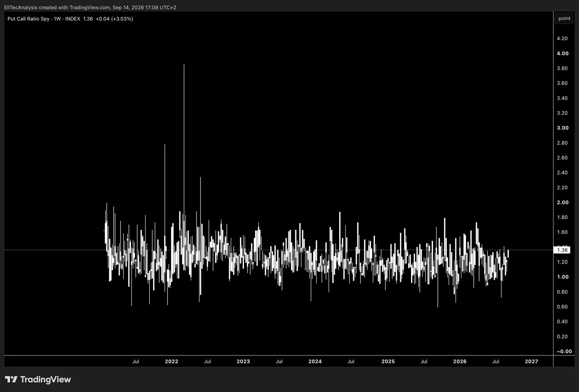The image size is (579, 392).
Task: Click the 3.80 price axis label
Action: (x=562, y=68)
